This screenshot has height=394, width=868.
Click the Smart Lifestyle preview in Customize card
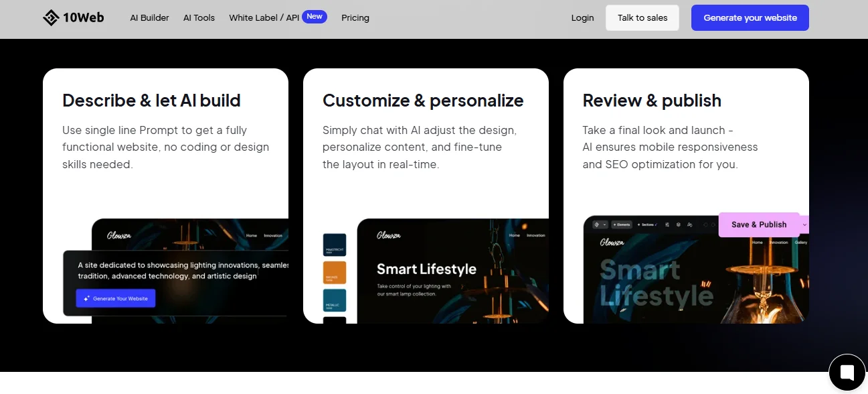click(452, 271)
